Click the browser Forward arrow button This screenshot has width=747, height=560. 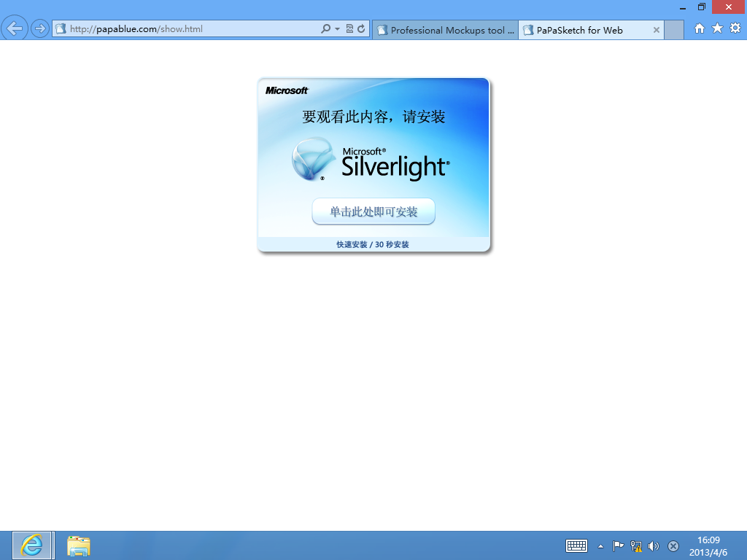coord(40,28)
